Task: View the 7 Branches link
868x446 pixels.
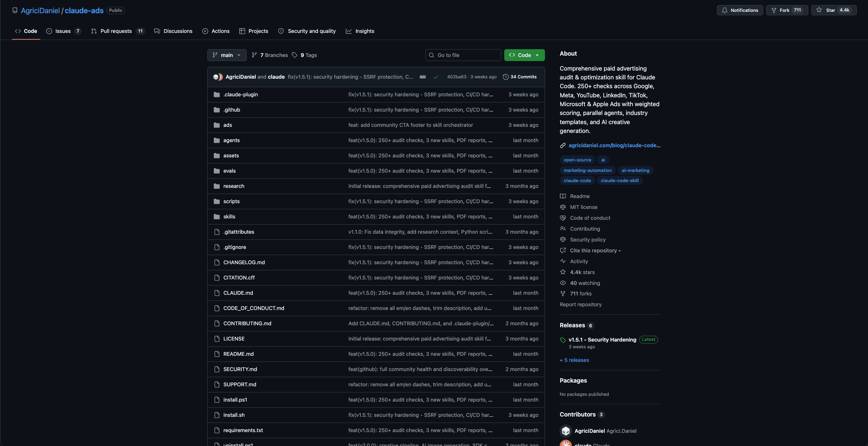Action: point(270,55)
